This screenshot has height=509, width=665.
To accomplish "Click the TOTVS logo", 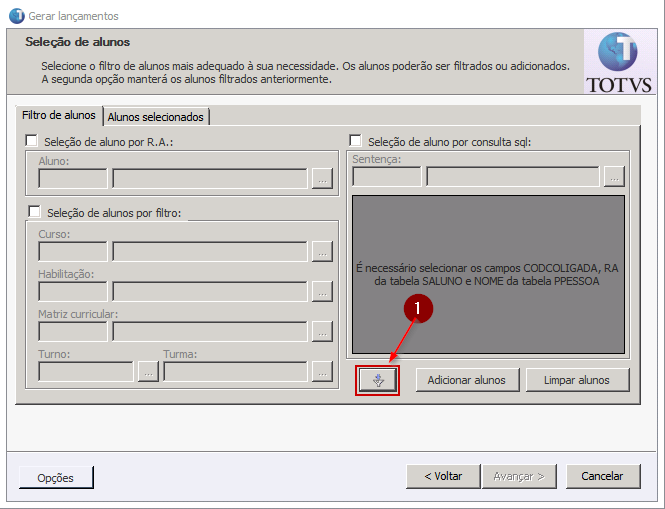I will (619, 62).
